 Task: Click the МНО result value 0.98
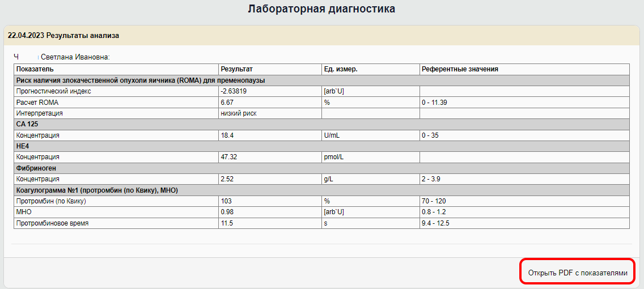[x=227, y=212]
